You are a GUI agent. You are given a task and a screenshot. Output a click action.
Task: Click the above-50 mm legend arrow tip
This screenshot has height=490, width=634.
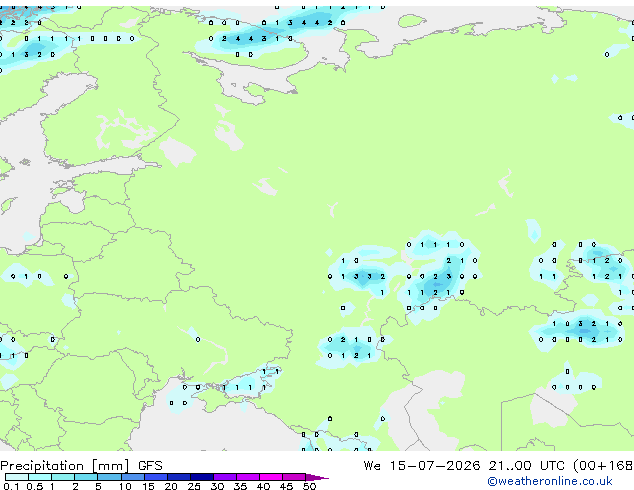[317, 477]
